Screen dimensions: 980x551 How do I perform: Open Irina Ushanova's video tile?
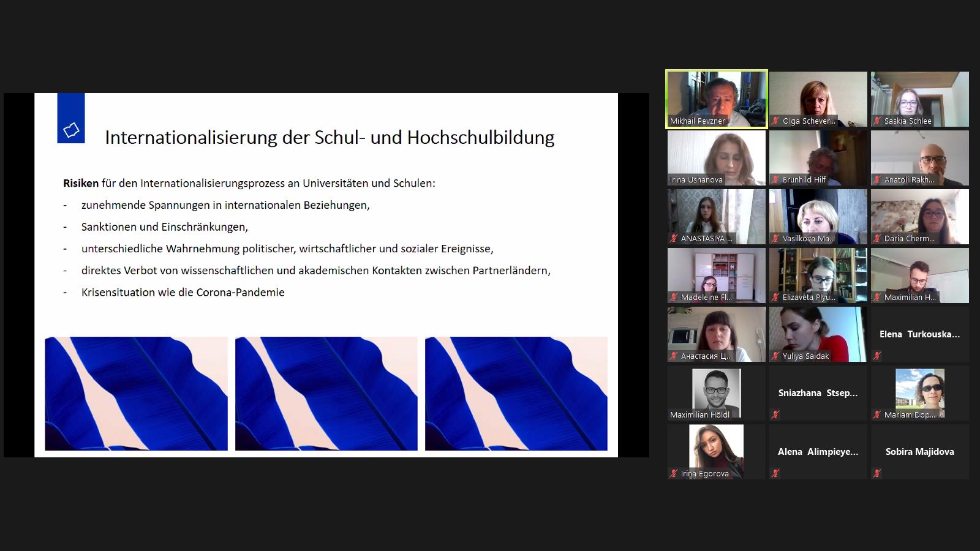[717, 158]
